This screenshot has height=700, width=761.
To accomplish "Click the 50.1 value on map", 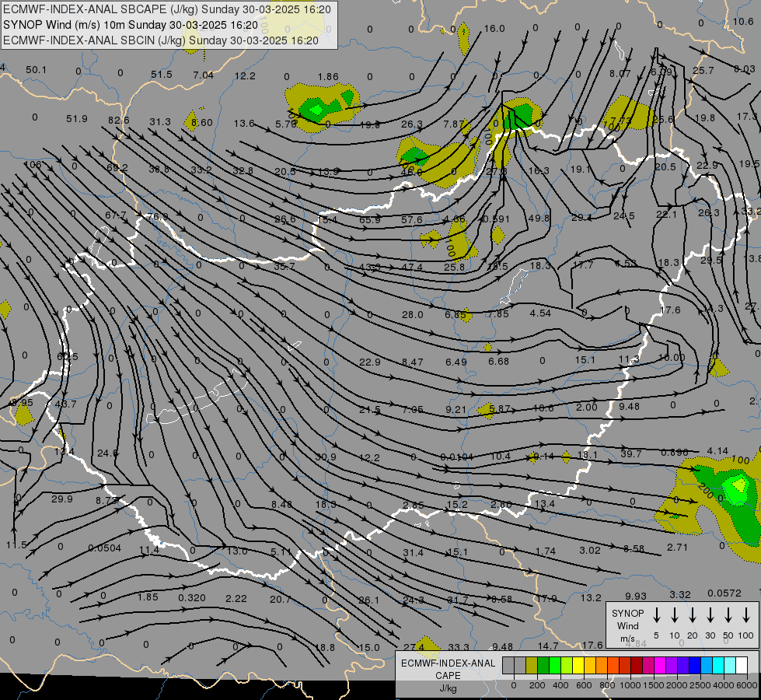I will pos(36,70).
